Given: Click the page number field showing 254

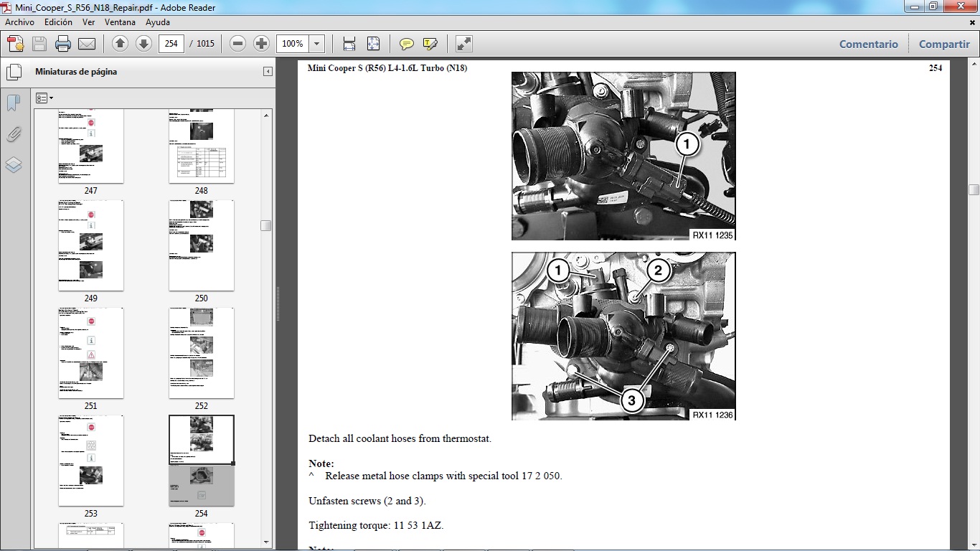Looking at the screenshot, I should [x=171, y=44].
